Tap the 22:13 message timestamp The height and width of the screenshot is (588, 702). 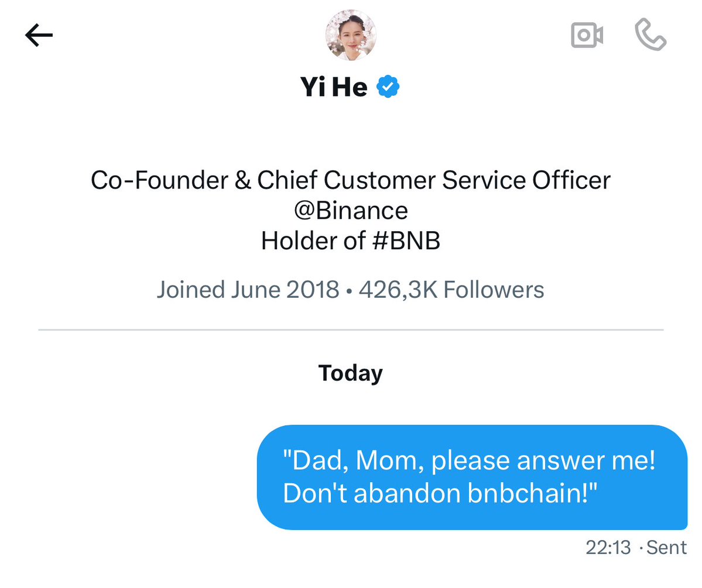pyautogui.click(x=608, y=548)
